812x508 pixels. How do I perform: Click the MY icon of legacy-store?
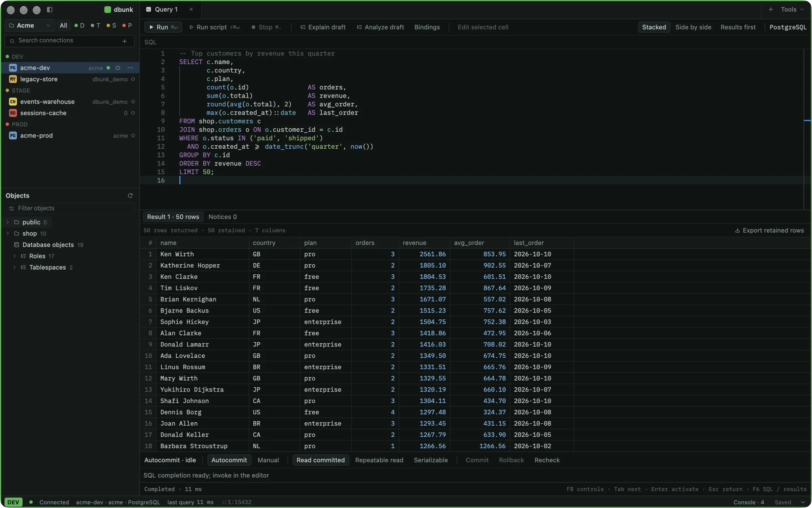tap(13, 79)
